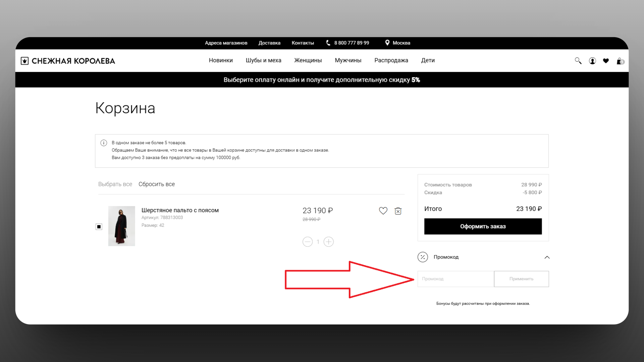Collapse the Промокод section chevron
Image resolution: width=644 pixels, height=362 pixels.
click(547, 257)
